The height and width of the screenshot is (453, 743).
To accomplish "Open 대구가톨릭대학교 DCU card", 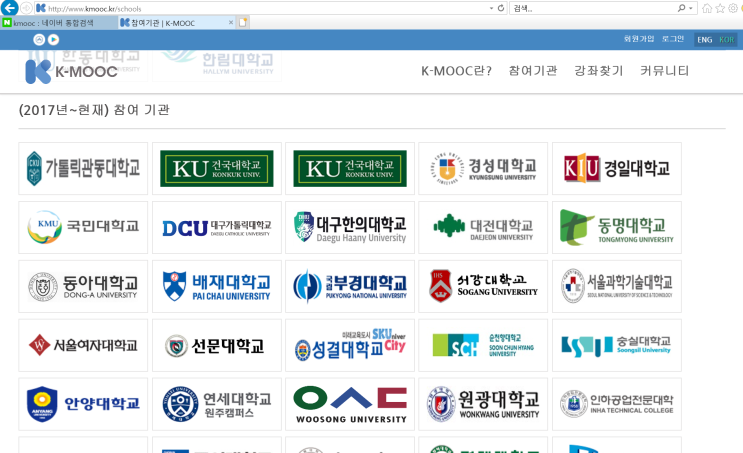I will point(217,227).
